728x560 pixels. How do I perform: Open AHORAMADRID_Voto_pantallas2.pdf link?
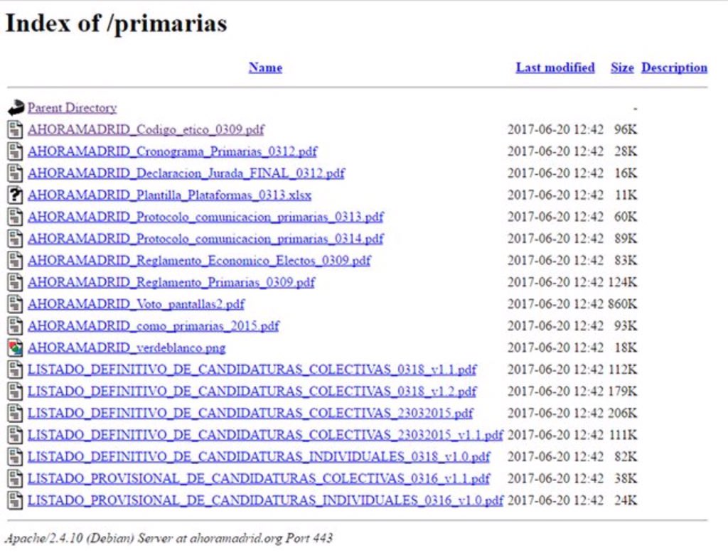[x=136, y=304]
